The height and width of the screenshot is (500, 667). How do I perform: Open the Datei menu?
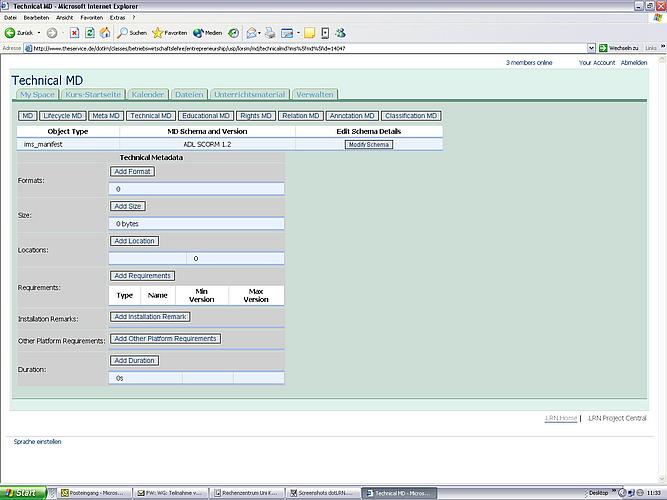point(10,18)
